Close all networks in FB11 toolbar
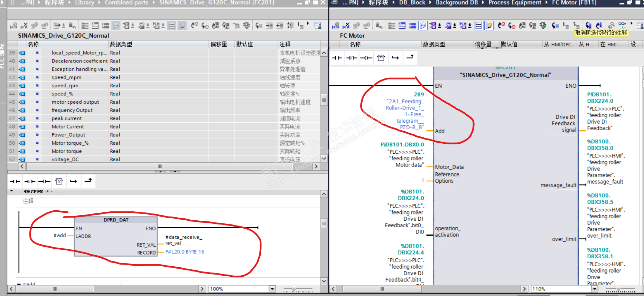 coord(412,26)
